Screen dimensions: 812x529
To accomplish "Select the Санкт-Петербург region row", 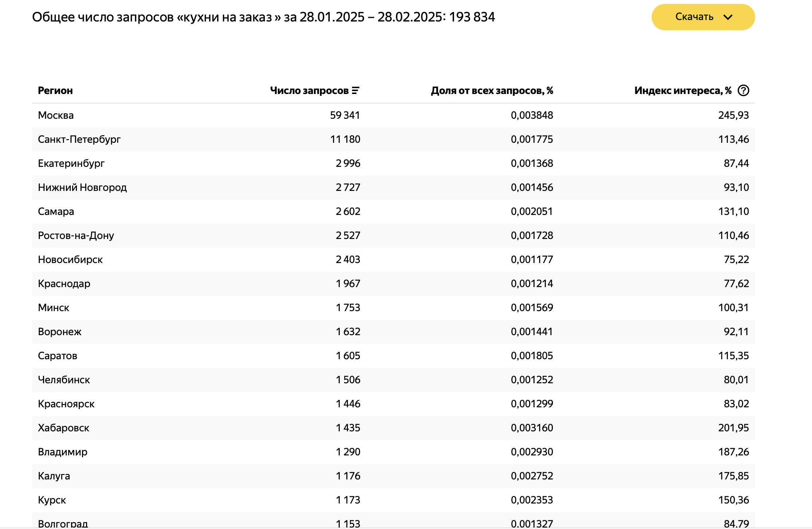I will [x=79, y=139].
